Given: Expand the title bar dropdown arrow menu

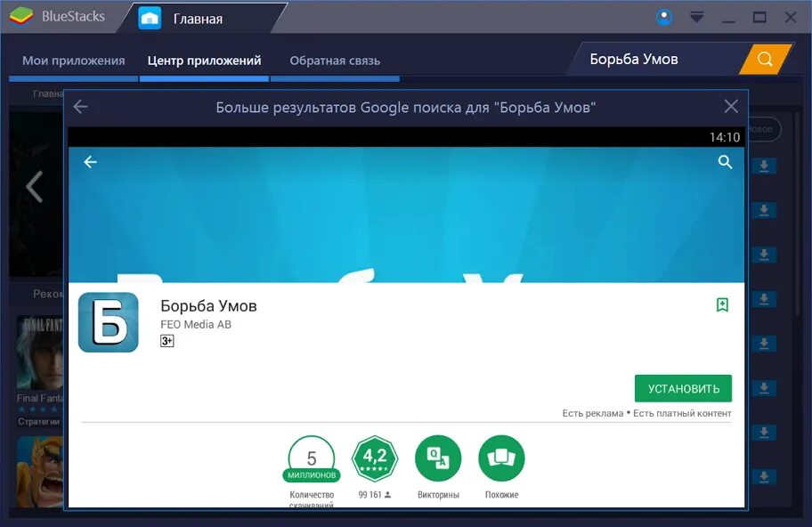Looking at the screenshot, I should pos(696,17).
